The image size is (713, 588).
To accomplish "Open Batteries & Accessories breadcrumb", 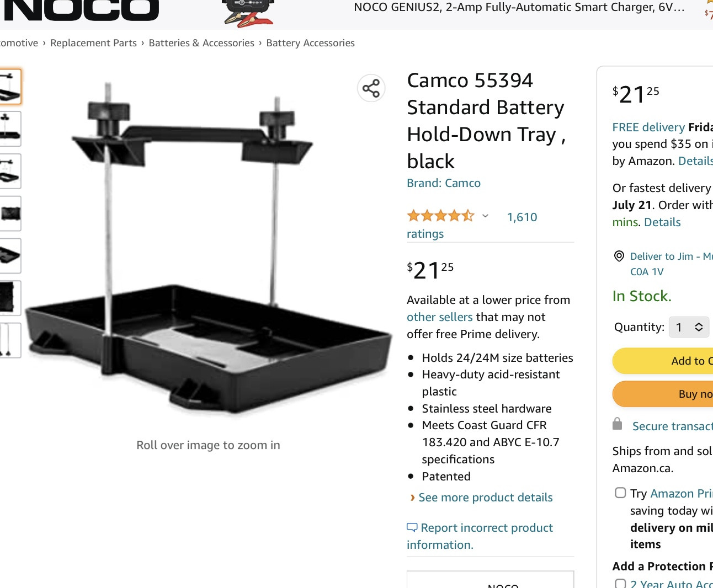I will (201, 43).
